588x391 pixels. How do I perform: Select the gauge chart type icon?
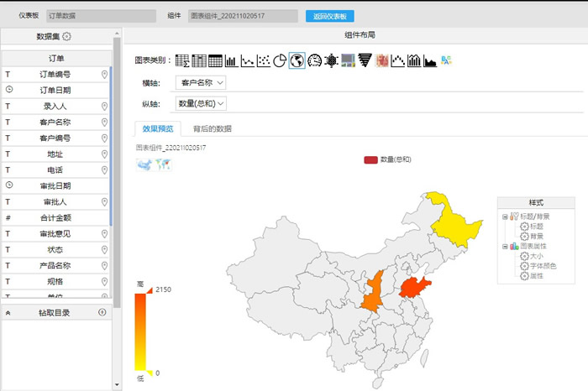(x=314, y=60)
